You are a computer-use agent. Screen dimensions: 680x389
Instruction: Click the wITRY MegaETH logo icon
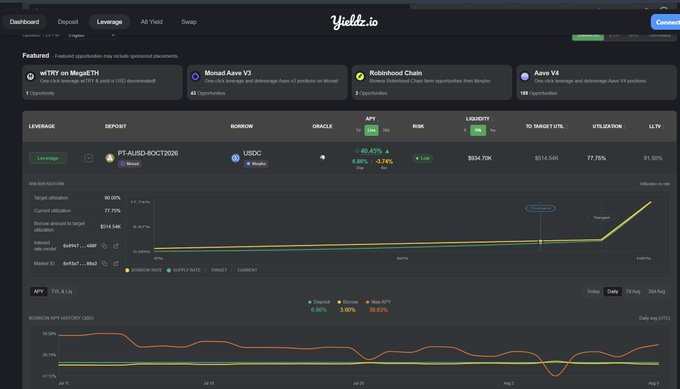[x=30, y=76]
